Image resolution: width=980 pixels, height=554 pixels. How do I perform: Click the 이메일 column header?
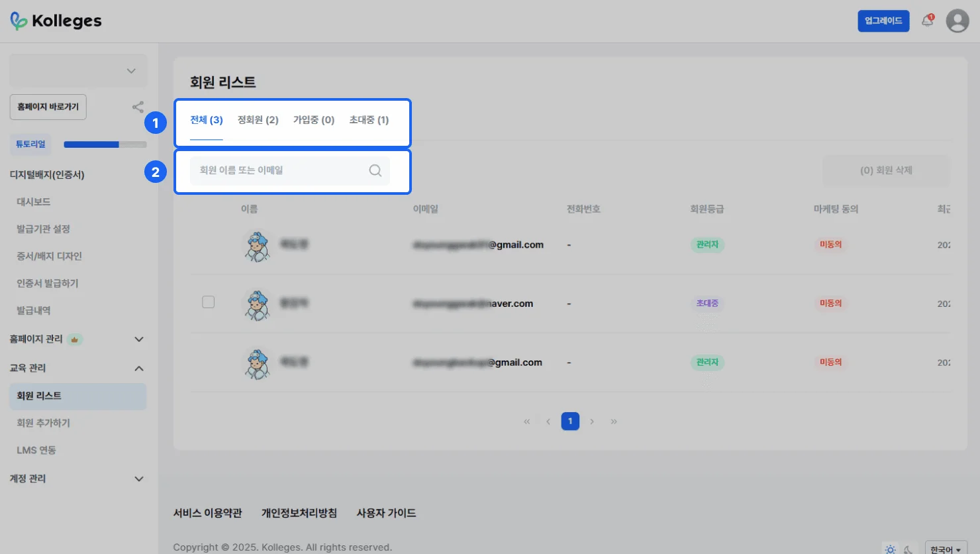pyautogui.click(x=426, y=209)
